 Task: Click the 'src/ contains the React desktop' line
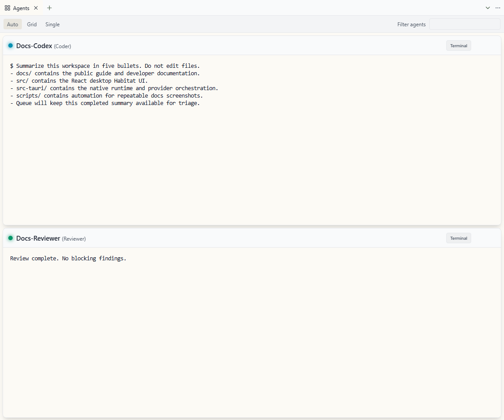79,80
